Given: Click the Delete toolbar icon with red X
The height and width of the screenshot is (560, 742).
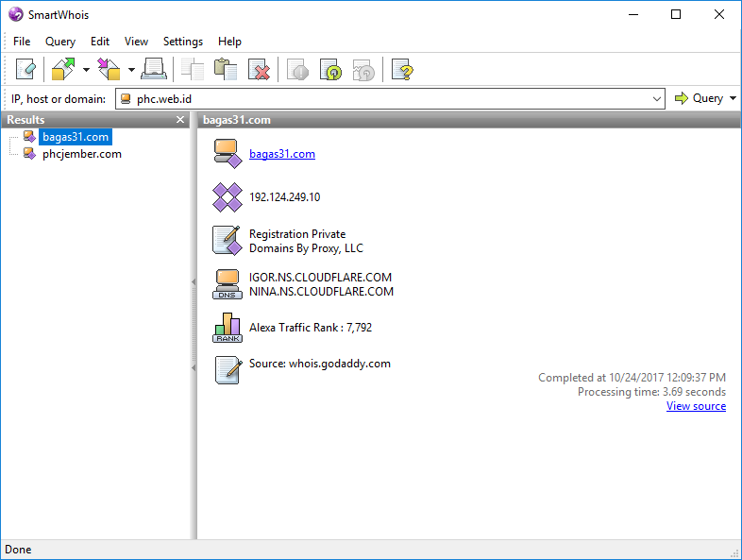Looking at the screenshot, I should (259, 70).
